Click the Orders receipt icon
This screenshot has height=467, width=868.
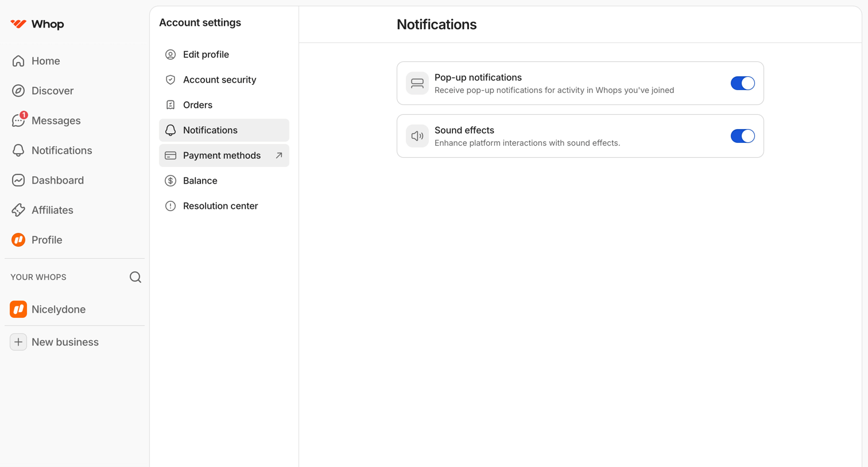click(x=170, y=105)
